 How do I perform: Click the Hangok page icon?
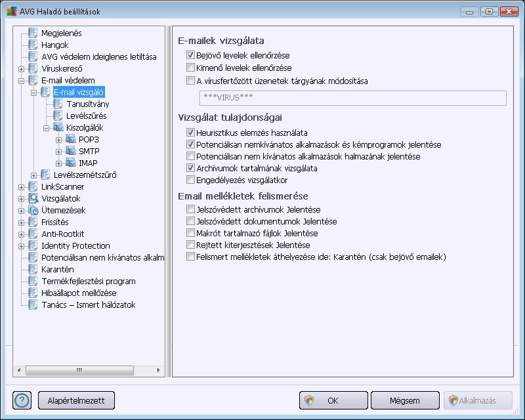click(33, 45)
